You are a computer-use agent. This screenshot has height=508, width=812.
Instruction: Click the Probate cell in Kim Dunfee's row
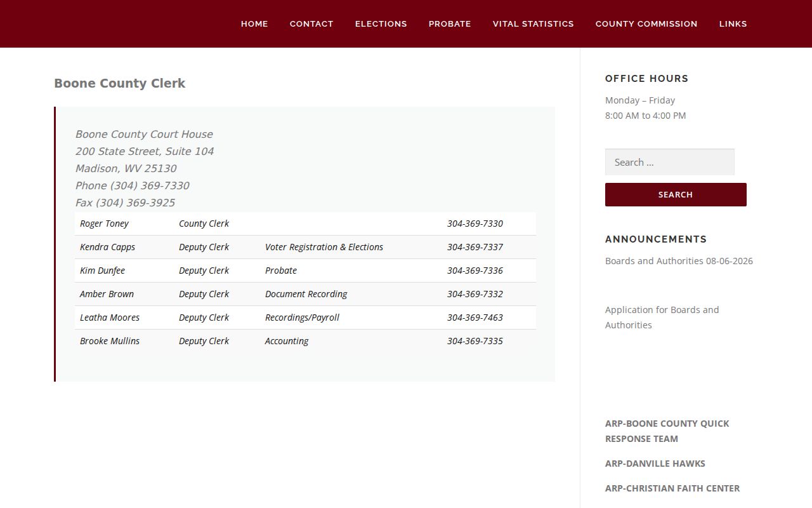tap(281, 271)
